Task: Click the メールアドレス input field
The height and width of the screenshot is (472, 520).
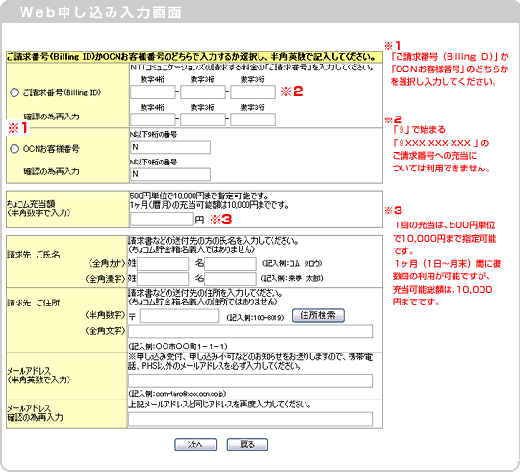Action: 250,381
